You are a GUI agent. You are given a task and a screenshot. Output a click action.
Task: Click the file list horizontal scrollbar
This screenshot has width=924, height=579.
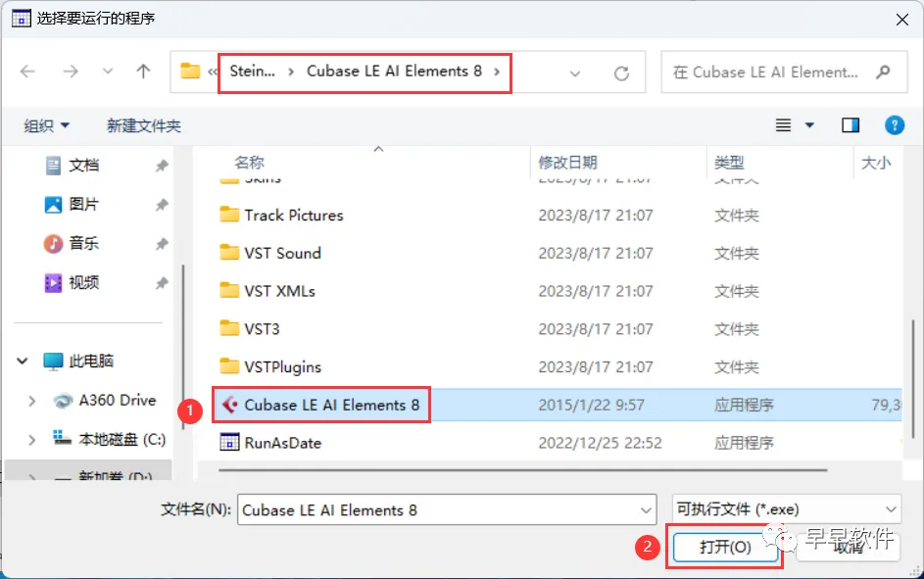[x=522, y=470]
